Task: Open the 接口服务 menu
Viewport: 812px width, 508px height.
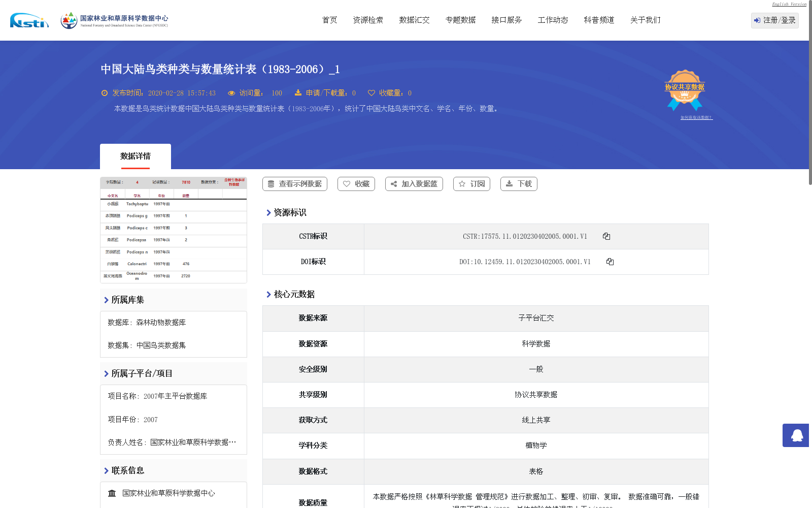Action: 506,20
